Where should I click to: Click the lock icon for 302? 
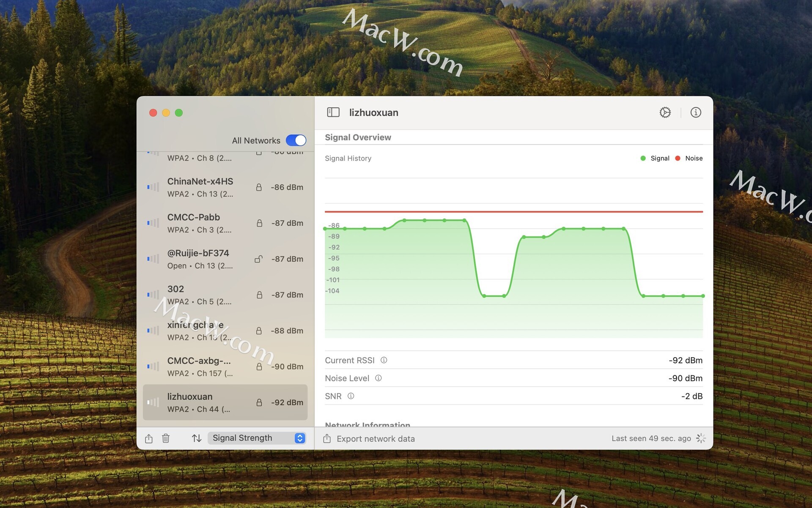pyautogui.click(x=259, y=295)
